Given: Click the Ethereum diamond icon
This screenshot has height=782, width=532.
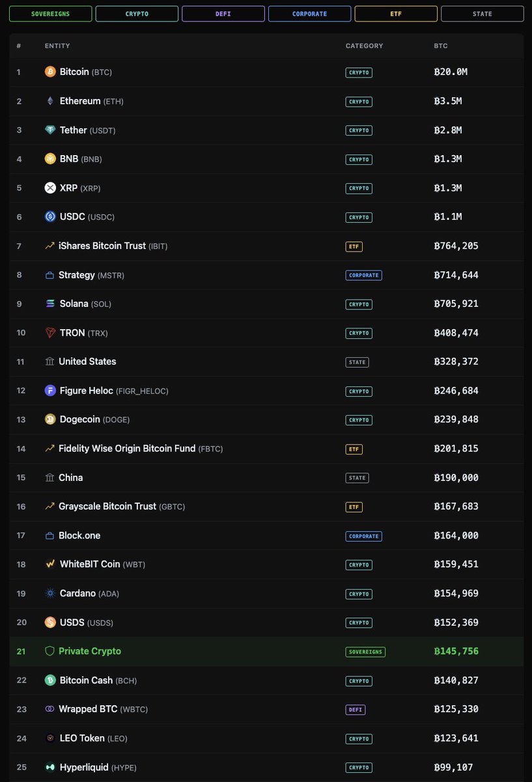Looking at the screenshot, I should click(x=50, y=101).
